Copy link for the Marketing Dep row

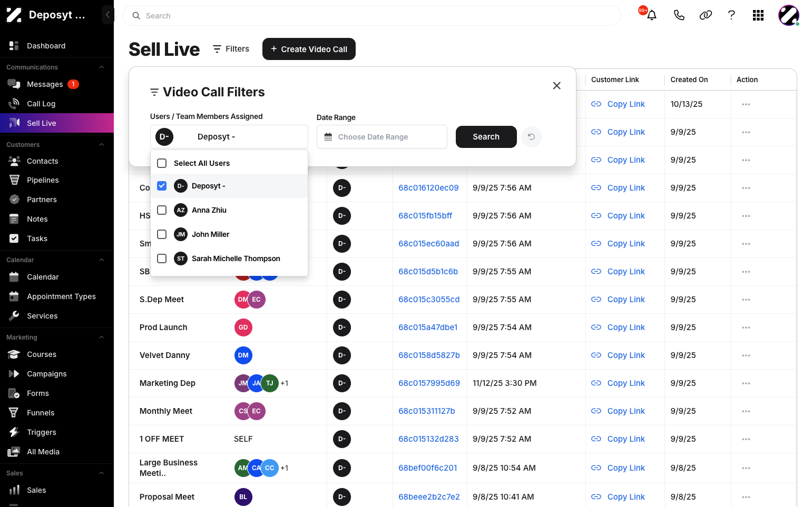pos(618,383)
